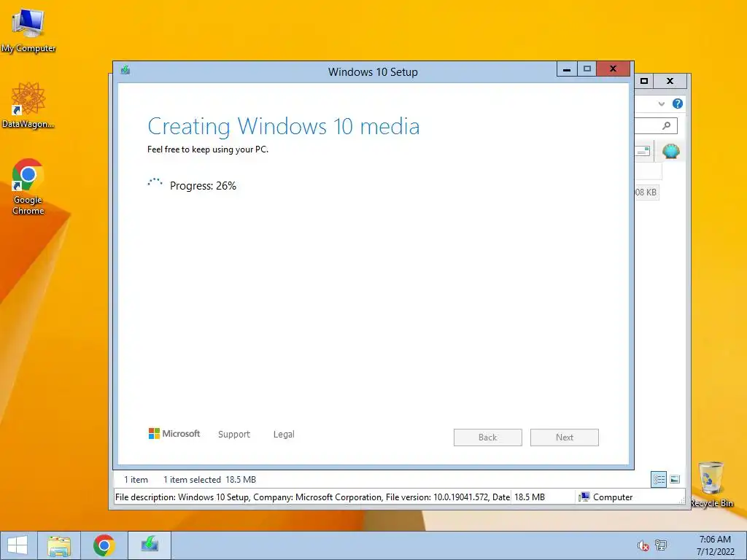The width and height of the screenshot is (747, 560).
Task: Open Explorer window help icon
Action: [678, 104]
